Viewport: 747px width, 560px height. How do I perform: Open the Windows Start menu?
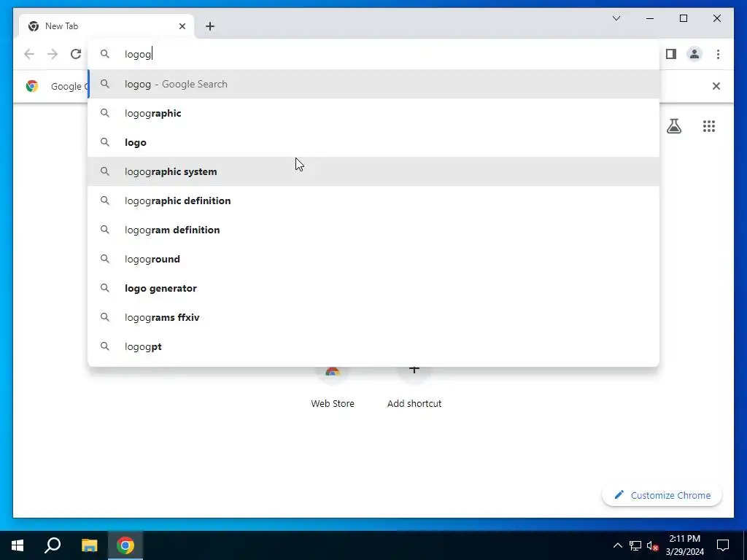click(x=18, y=545)
